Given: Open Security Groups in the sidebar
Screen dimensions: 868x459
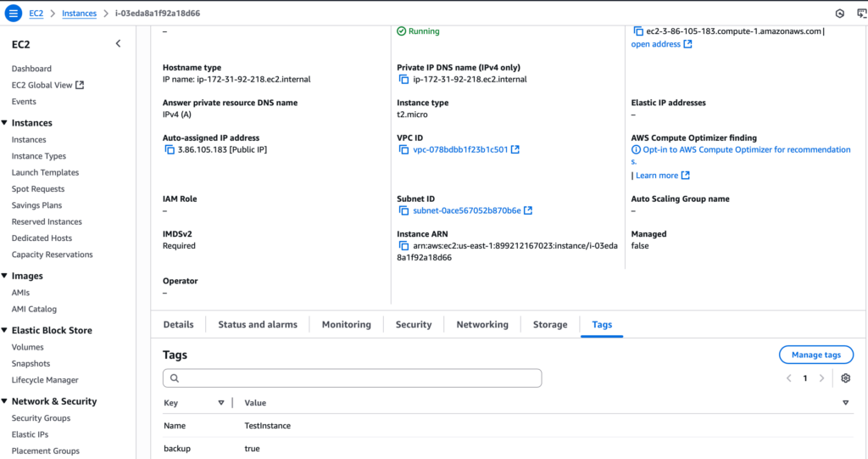Looking at the screenshot, I should [41, 418].
